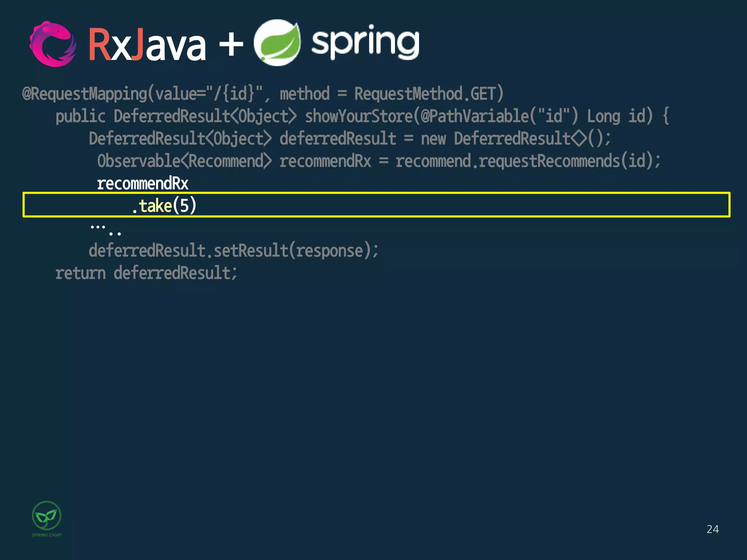The width and height of the screenshot is (747, 560).
Task: Click the spring wordmark text
Action: [x=365, y=42]
